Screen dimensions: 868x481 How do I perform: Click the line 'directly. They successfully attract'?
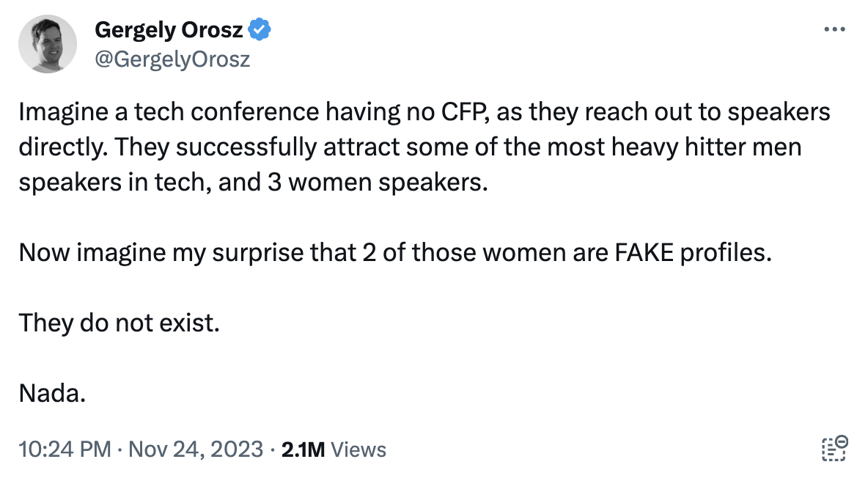[410, 147]
